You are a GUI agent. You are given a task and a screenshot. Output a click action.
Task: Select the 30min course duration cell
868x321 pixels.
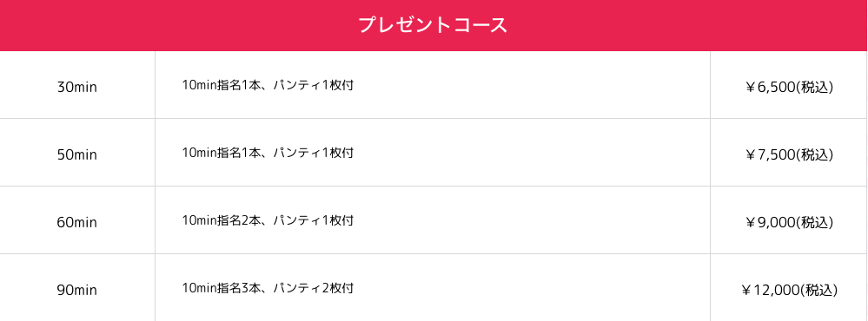pyautogui.click(x=77, y=84)
